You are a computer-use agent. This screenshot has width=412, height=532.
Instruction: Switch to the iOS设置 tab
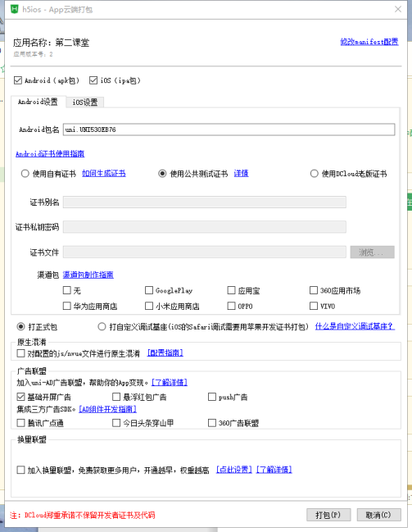coord(84,102)
